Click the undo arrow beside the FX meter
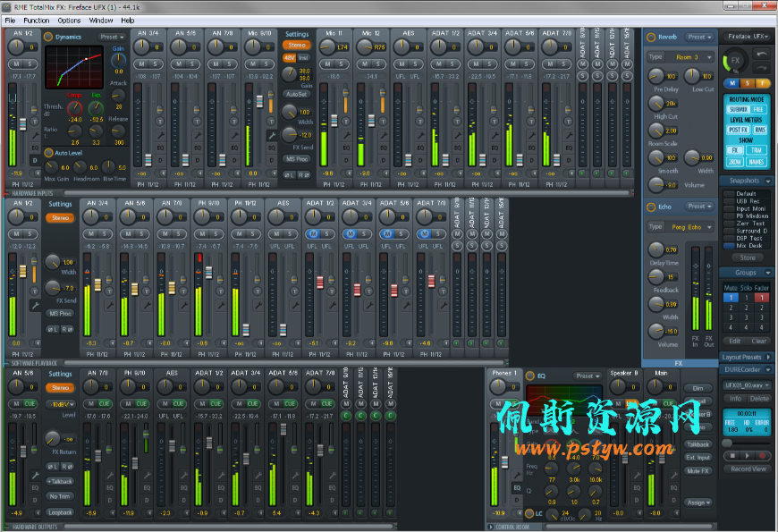Viewport: 778px width, 532px height. point(760,54)
